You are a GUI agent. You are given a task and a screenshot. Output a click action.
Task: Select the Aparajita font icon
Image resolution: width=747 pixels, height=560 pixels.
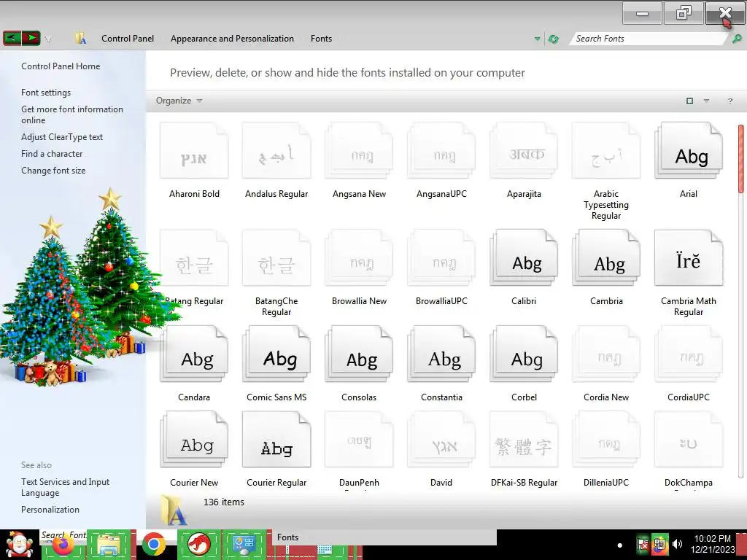(x=524, y=150)
